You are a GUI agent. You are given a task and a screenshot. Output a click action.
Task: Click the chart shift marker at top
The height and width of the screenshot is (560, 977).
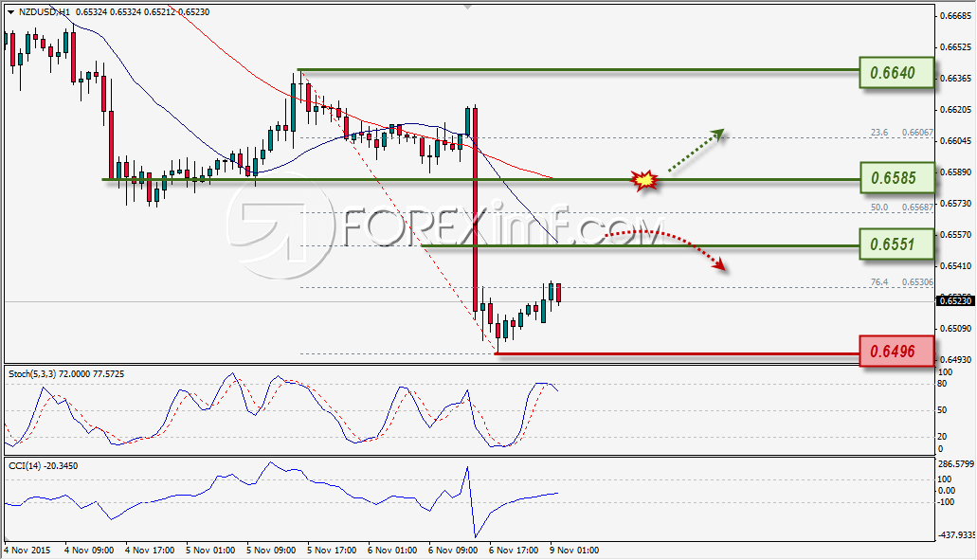tap(468, 7)
